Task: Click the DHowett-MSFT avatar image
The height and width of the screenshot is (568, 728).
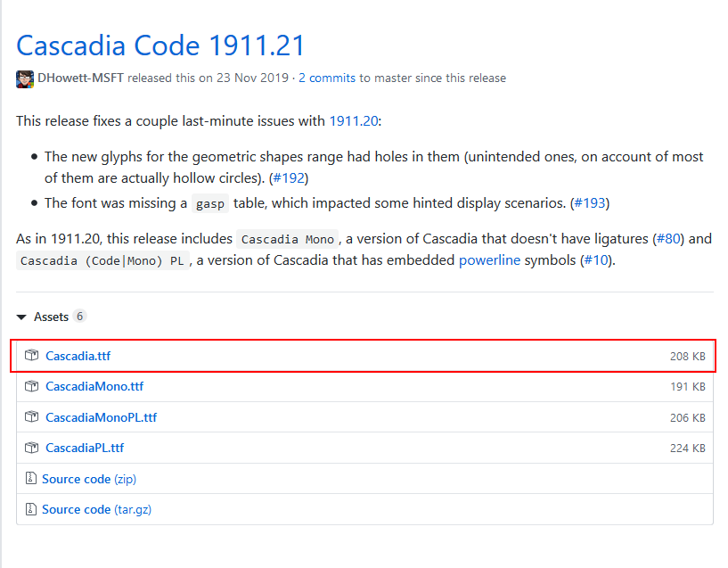Action: click(x=24, y=78)
